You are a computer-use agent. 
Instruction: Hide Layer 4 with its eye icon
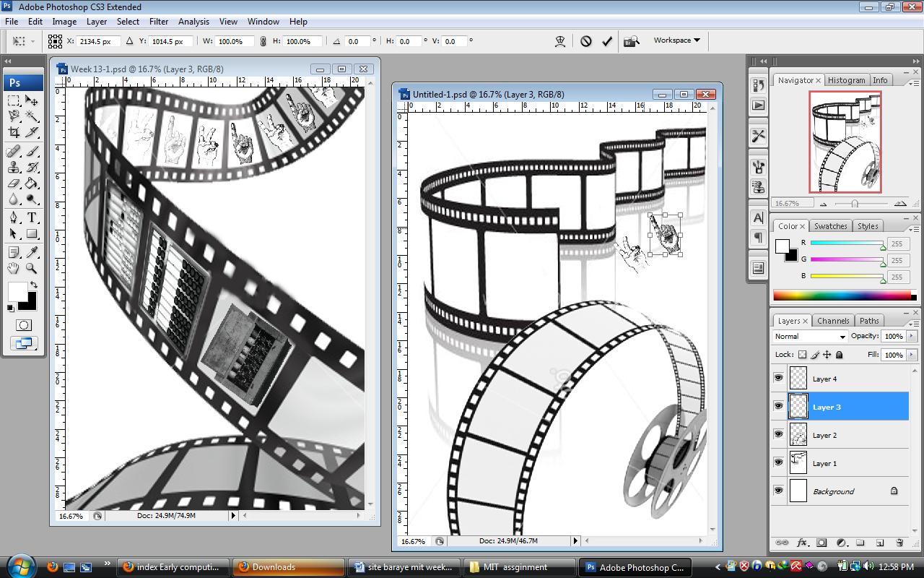pyautogui.click(x=778, y=378)
